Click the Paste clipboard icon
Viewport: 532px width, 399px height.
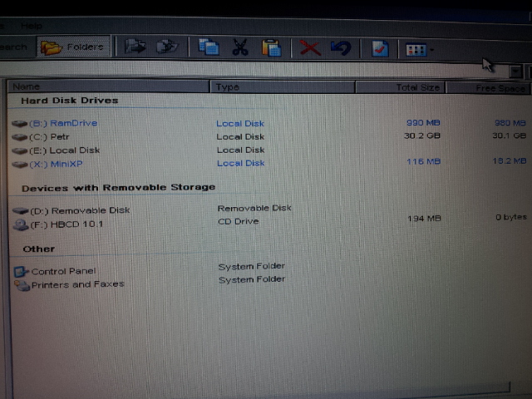click(272, 47)
